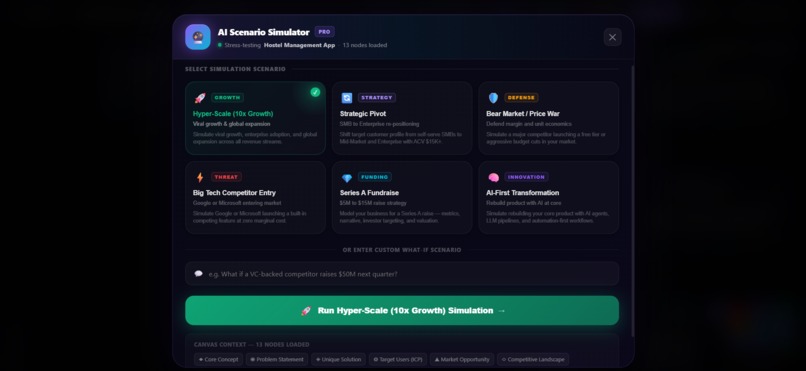Select the Series A Fundraise scenario
This screenshot has height=371, width=806.
pos(402,198)
